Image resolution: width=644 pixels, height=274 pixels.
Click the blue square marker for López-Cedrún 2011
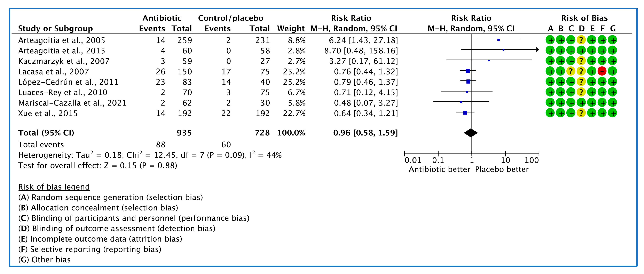[x=468, y=81]
